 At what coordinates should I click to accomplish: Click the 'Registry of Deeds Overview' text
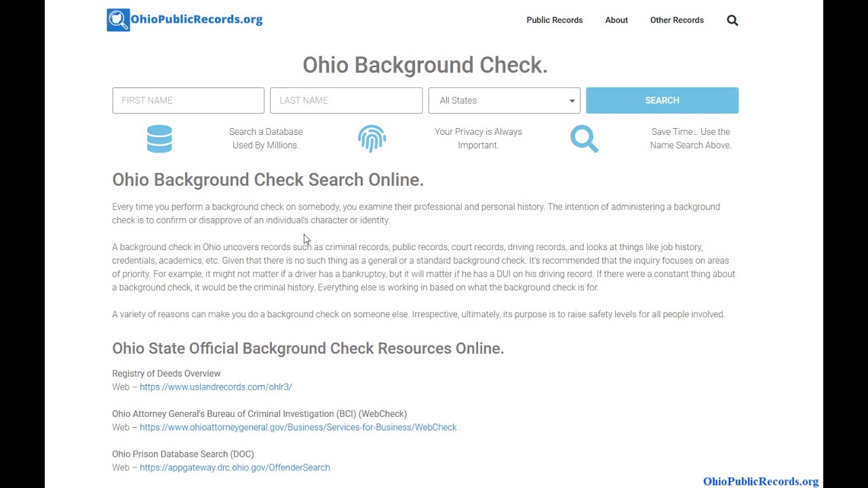pyautogui.click(x=166, y=373)
